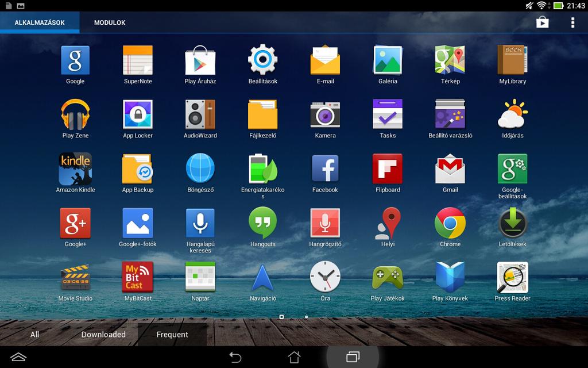Open the three-dot overflow menu
Screen dimensions: 588x368
(572, 22)
